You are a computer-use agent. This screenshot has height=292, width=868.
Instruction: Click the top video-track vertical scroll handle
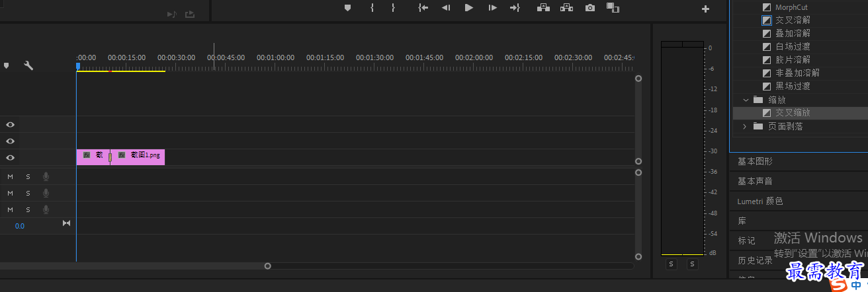[638, 78]
